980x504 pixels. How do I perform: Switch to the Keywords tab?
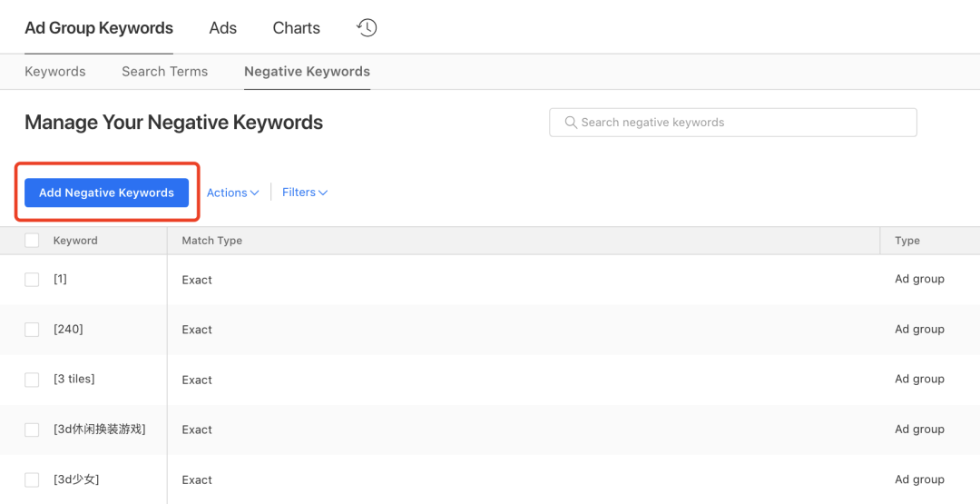point(55,72)
